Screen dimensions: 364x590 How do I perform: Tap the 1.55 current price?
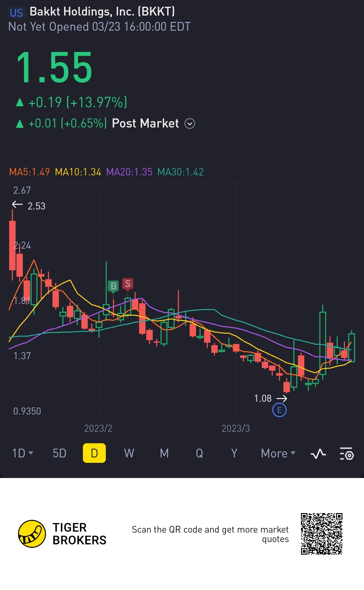(55, 67)
